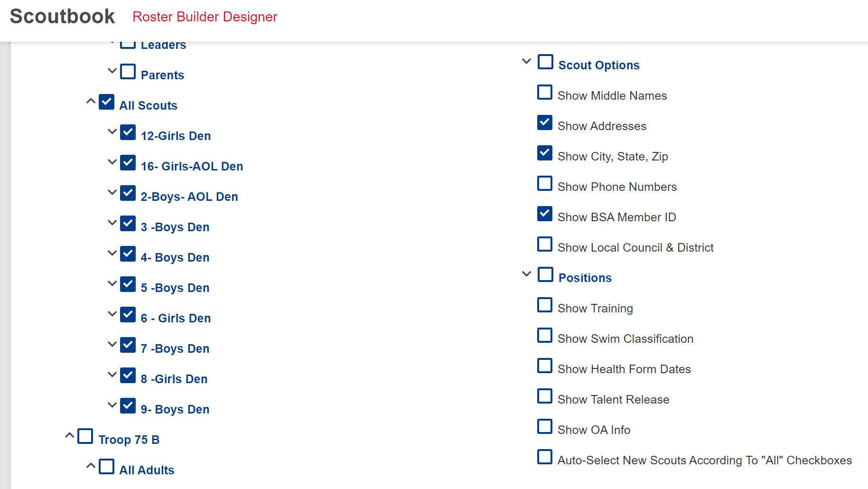Click the Roster Builder Designer title
Image resolution: width=868 pixels, height=489 pixels.
point(205,17)
